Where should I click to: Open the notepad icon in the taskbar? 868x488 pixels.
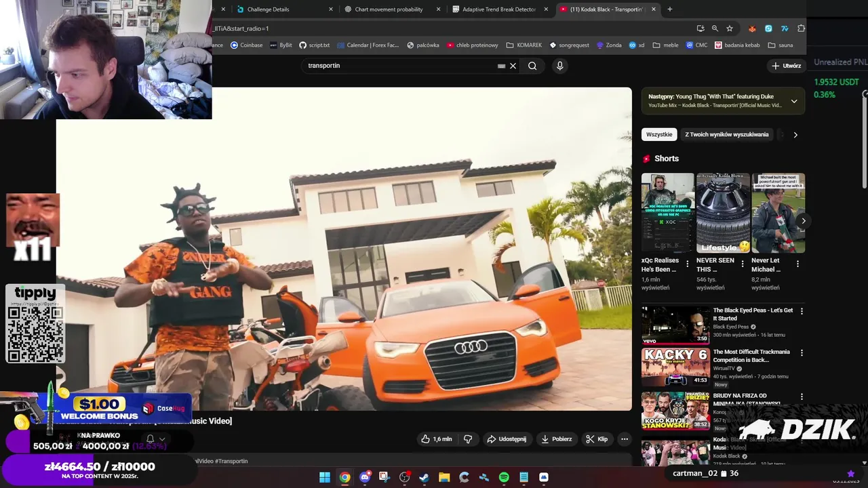point(524,477)
